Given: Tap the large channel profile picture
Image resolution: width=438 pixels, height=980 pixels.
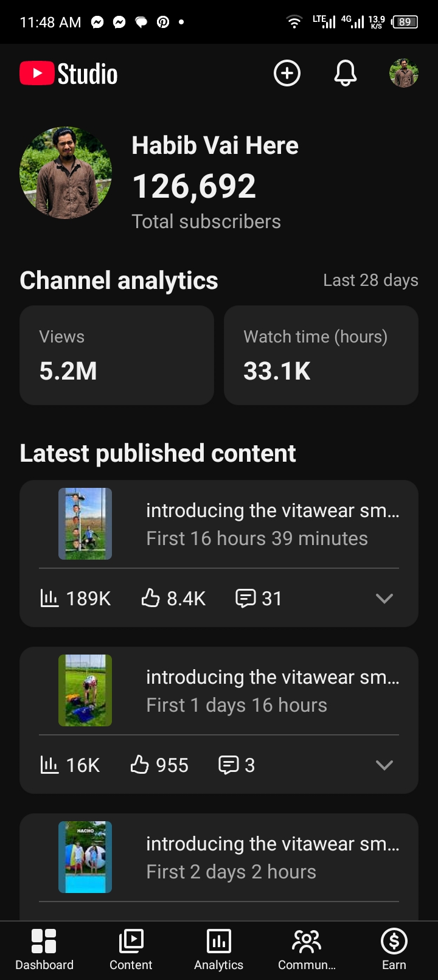Looking at the screenshot, I should pos(66,173).
